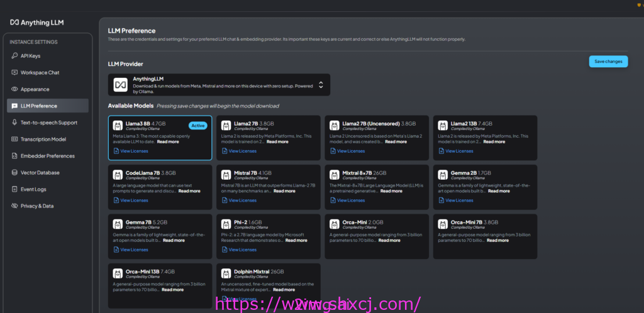644x313 pixels.
Task: Read more about Orca-Mini 13B
Action: [172, 289]
